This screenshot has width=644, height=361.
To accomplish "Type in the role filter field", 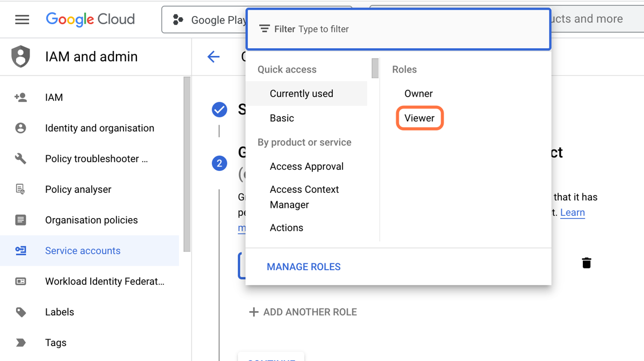I will pyautogui.click(x=398, y=30).
